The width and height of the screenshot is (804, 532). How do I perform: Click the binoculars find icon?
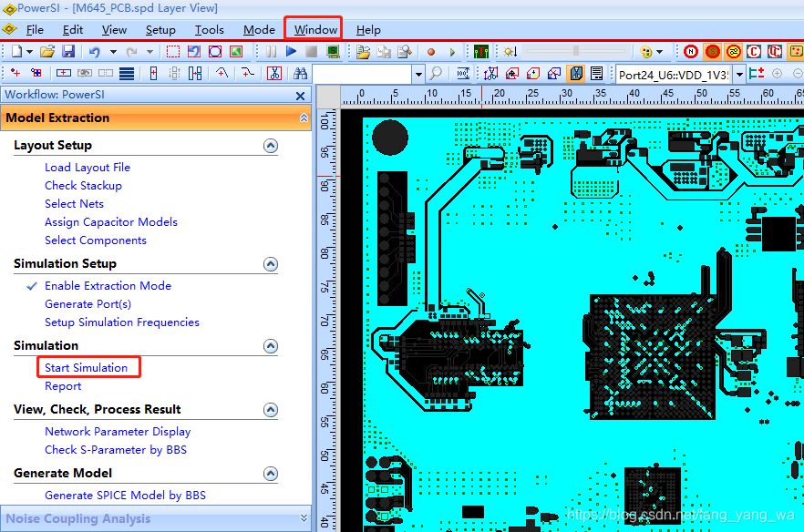[300, 73]
